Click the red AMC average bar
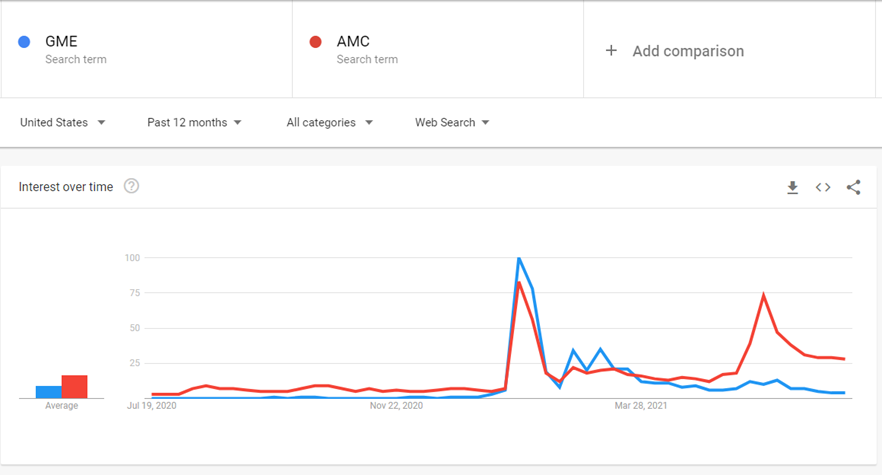The height and width of the screenshot is (475, 882). pyautogui.click(x=74, y=386)
